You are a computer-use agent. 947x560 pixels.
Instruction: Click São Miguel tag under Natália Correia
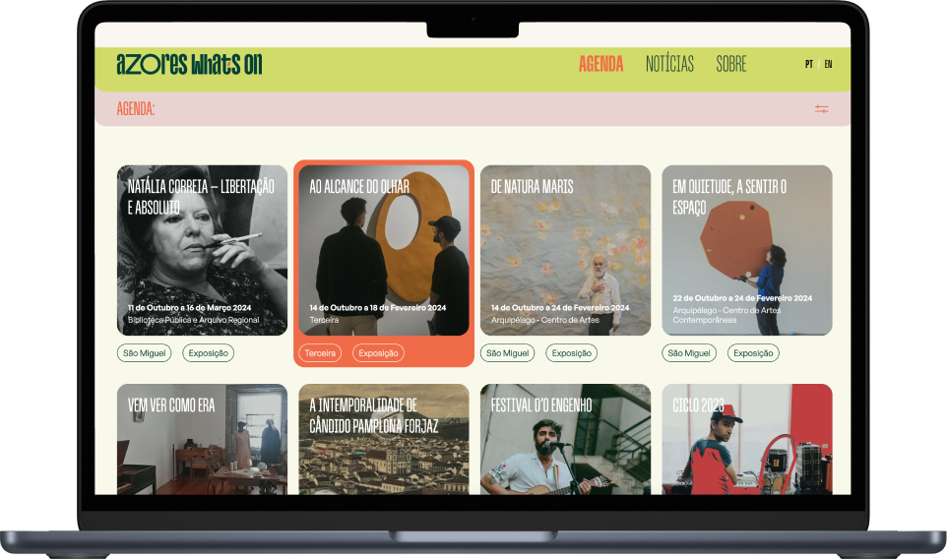pos(144,353)
